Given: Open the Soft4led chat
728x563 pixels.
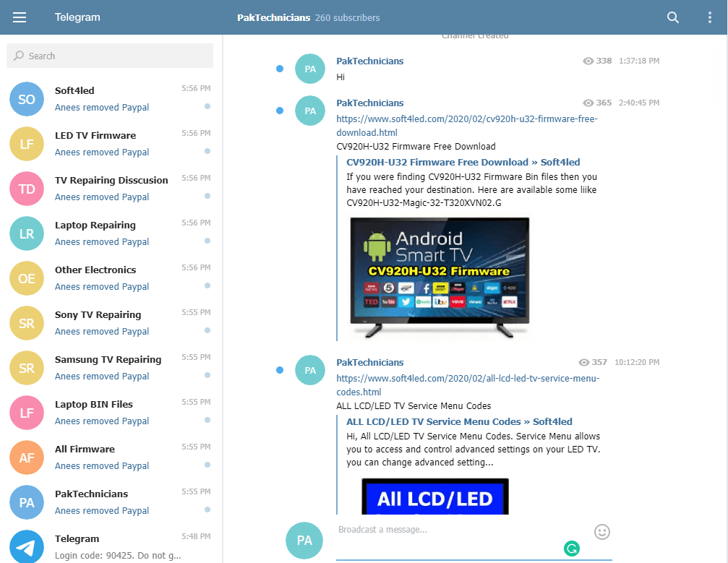Looking at the screenshot, I should pos(111,99).
